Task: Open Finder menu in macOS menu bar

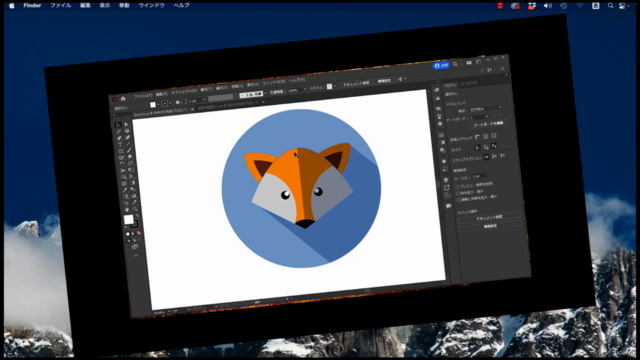Action: pyautogui.click(x=32, y=6)
